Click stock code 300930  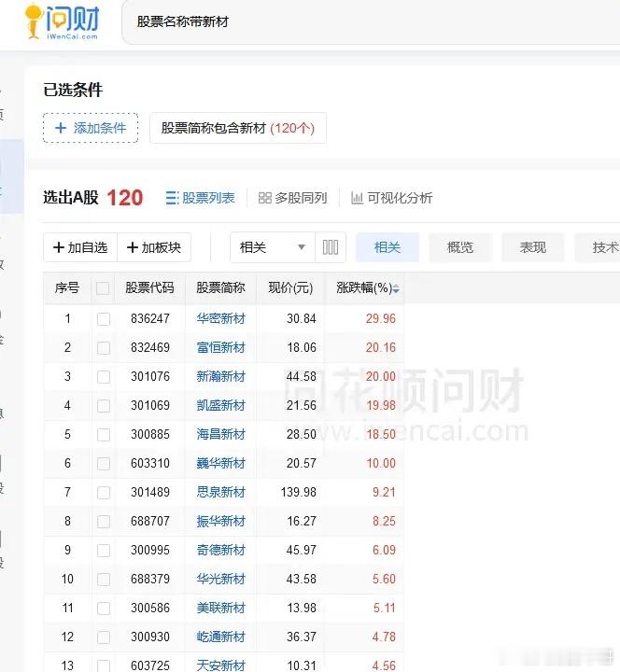click(150, 637)
